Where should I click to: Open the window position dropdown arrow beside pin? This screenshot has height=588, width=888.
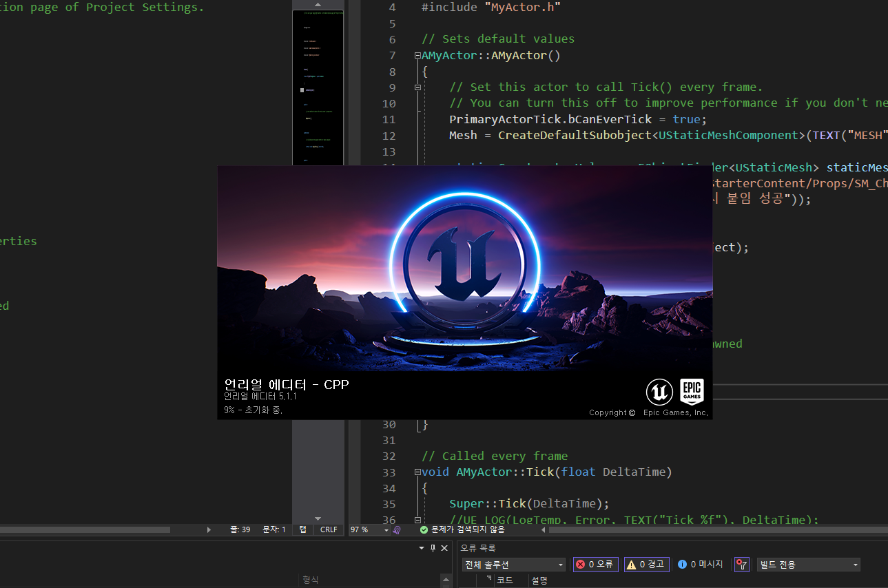click(422, 548)
